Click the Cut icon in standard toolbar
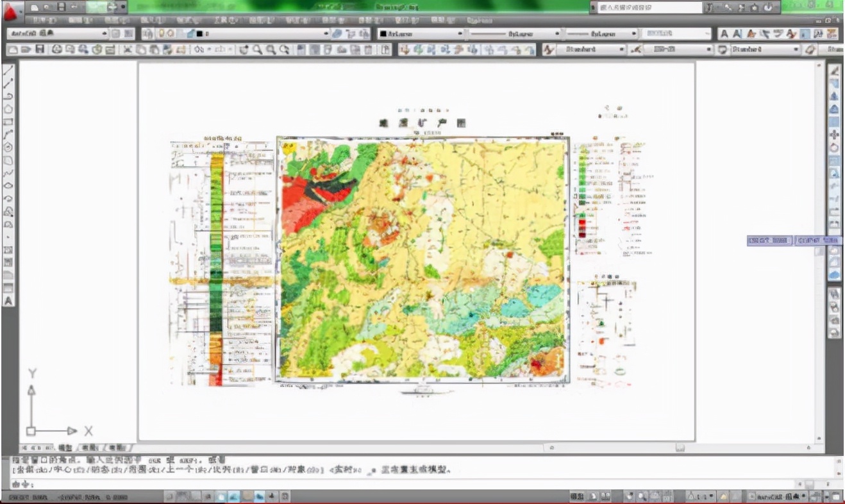This screenshot has height=504, width=845. click(128, 49)
